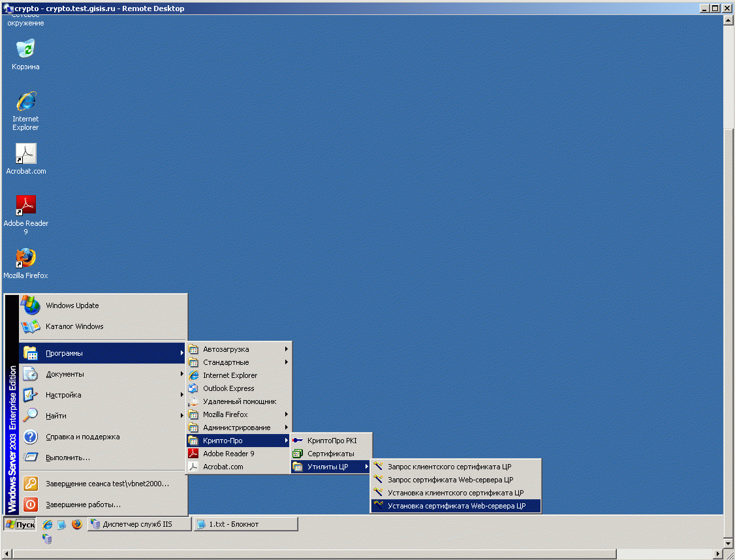Open the Крипто-Про program group
The width and height of the screenshot is (735, 560).
239,441
